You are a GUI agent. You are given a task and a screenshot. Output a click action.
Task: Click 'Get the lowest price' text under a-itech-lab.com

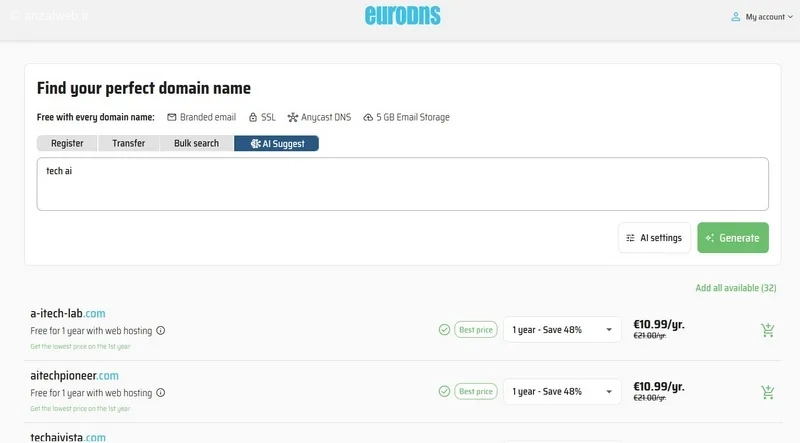pyautogui.click(x=80, y=347)
